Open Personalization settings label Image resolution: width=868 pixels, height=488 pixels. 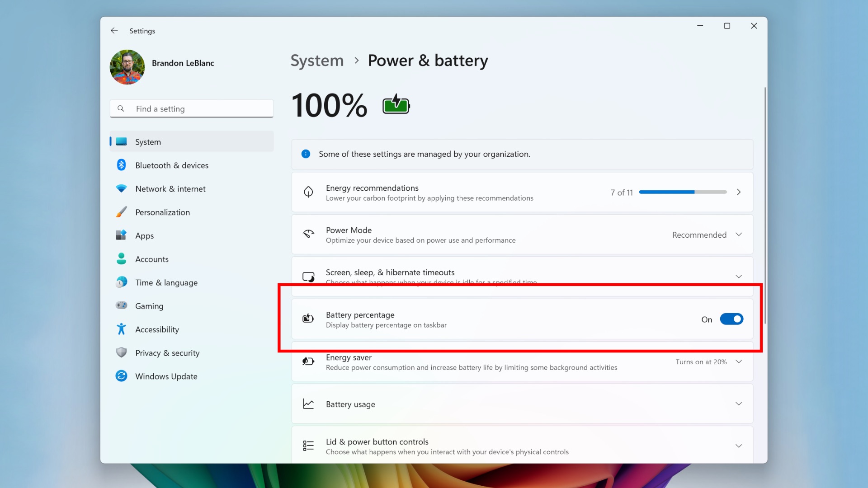tap(162, 212)
